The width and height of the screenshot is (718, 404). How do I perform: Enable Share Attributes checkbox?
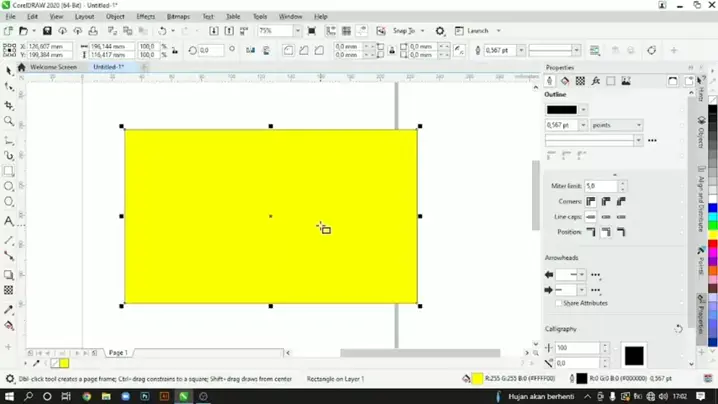click(x=558, y=303)
